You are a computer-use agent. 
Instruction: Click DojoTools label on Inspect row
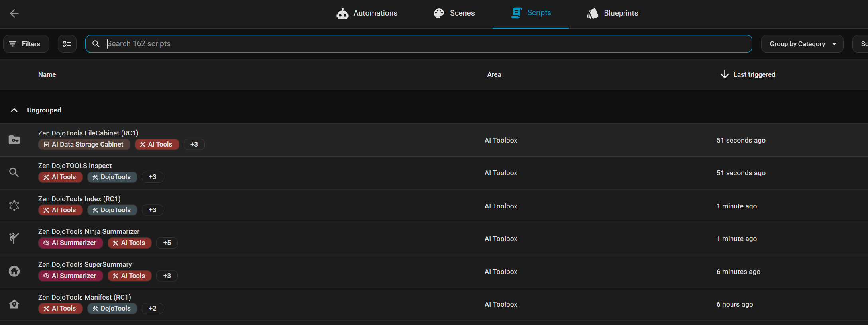pos(112,177)
